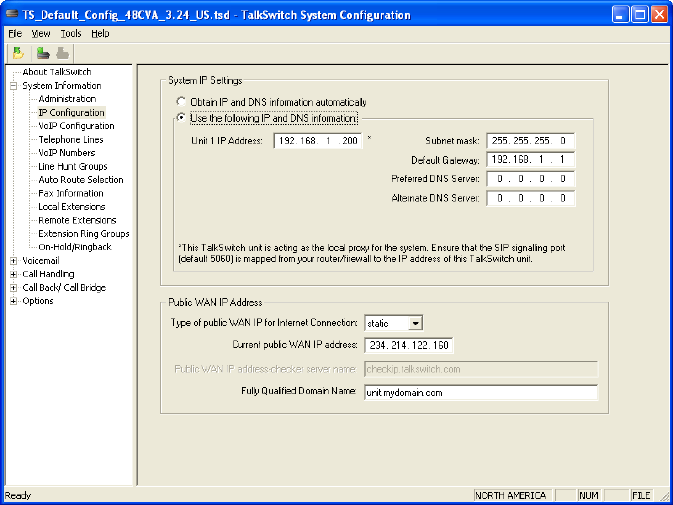The width and height of the screenshot is (673, 505).
Task: Click the save-to-TalkSwitch green toolbar icon
Action: [x=43, y=53]
